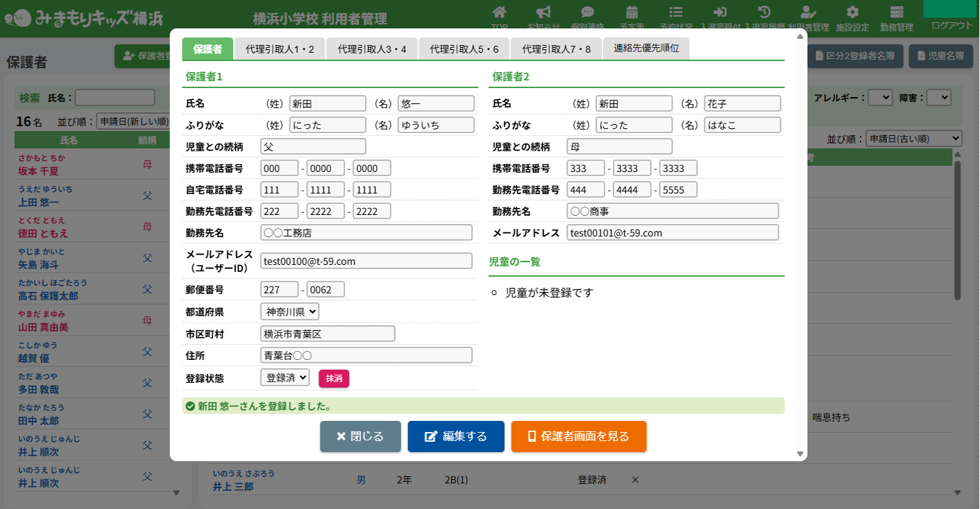Select the 代理引取人5・6 tab

[x=464, y=49]
